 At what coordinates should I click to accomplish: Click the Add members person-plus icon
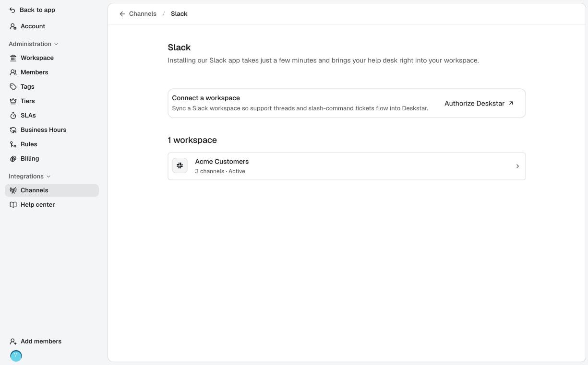13,341
